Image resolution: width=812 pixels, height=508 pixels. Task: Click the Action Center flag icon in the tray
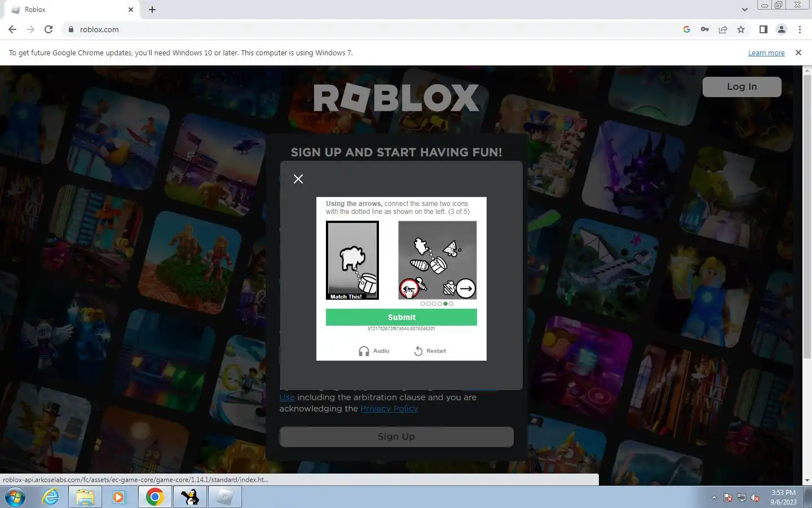(728, 498)
